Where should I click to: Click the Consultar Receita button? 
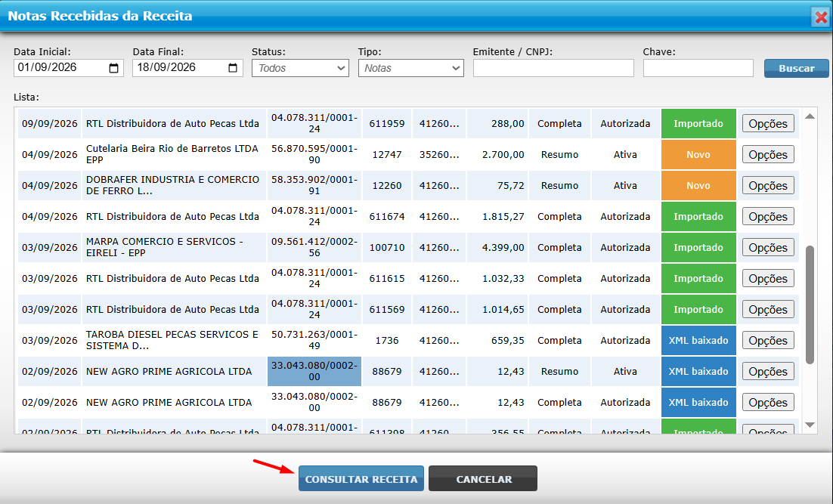[x=361, y=478]
